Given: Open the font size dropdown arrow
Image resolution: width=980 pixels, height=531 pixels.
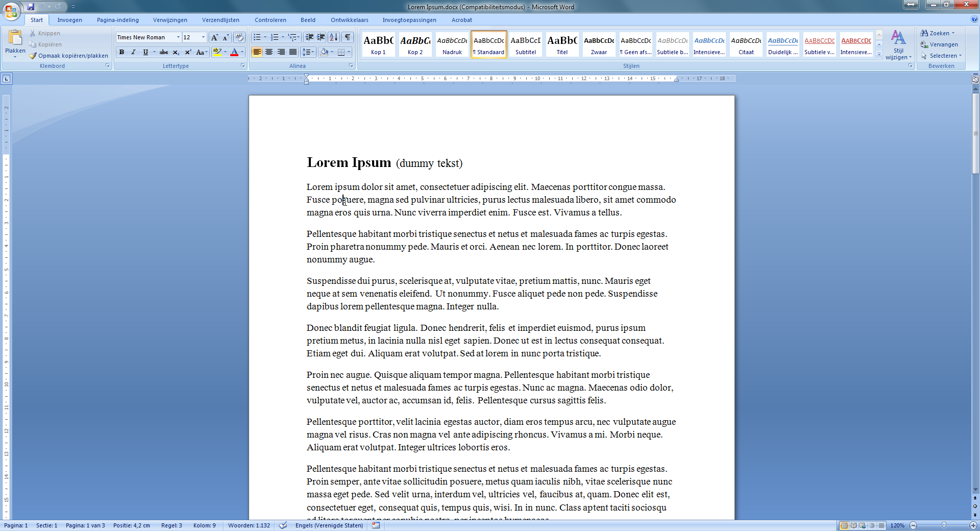Looking at the screenshot, I should (x=203, y=37).
